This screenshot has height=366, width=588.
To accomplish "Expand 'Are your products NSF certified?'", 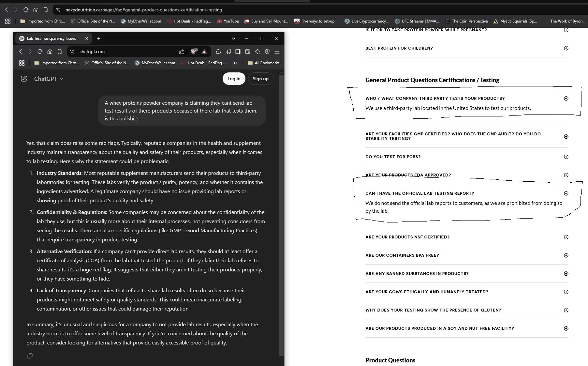I will (x=566, y=237).
